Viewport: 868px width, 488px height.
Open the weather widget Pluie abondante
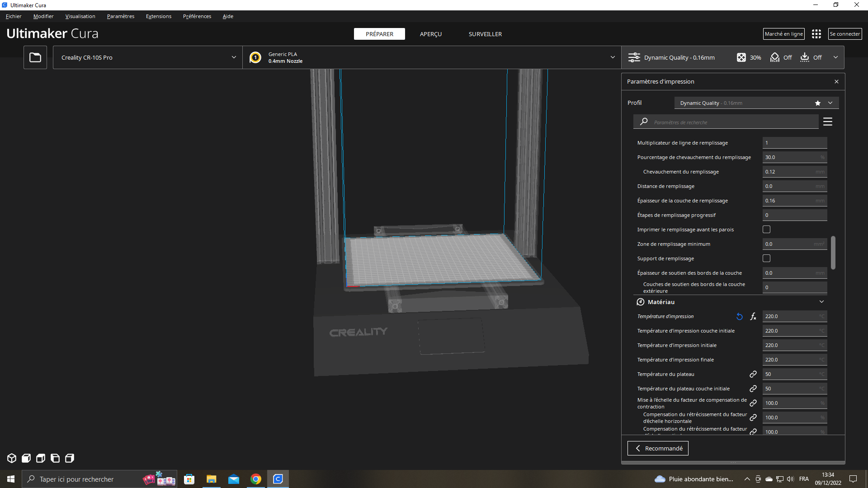[694, 479]
